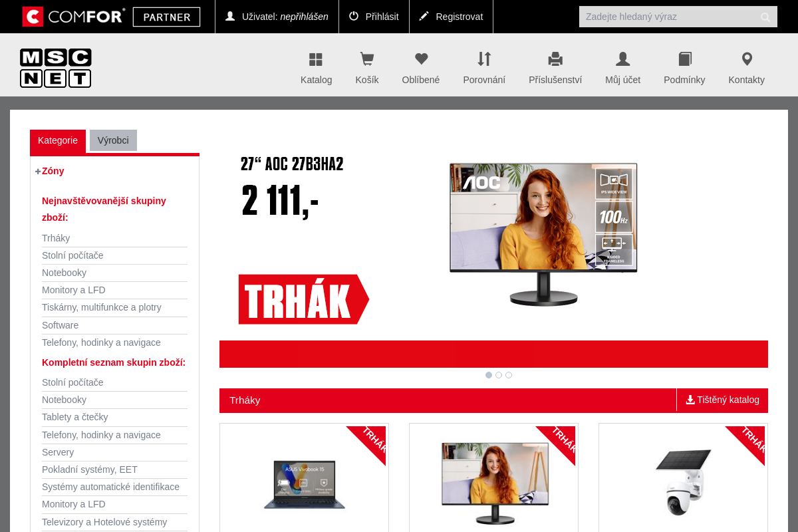This screenshot has height=532, width=798.
Task: Click the power icon beside Přihlásit
Action: click(x=354, y=16)
